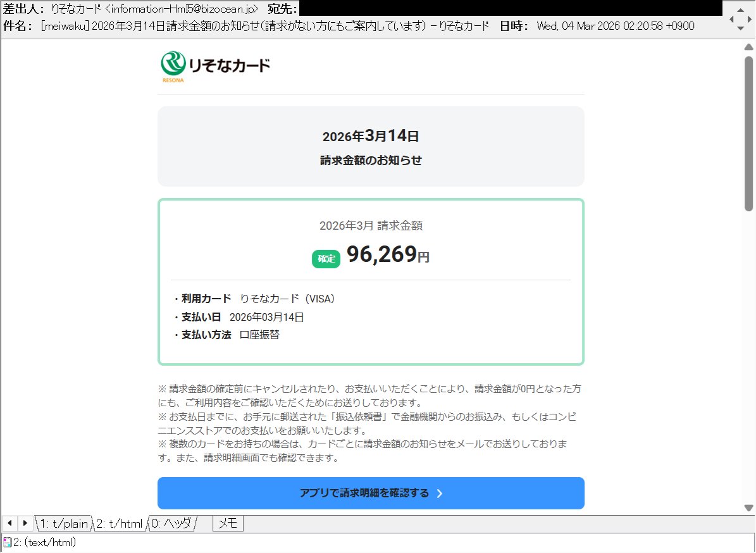
Task: Click the left arrow in the top-right navigation pad
Action: coord(733,19)
